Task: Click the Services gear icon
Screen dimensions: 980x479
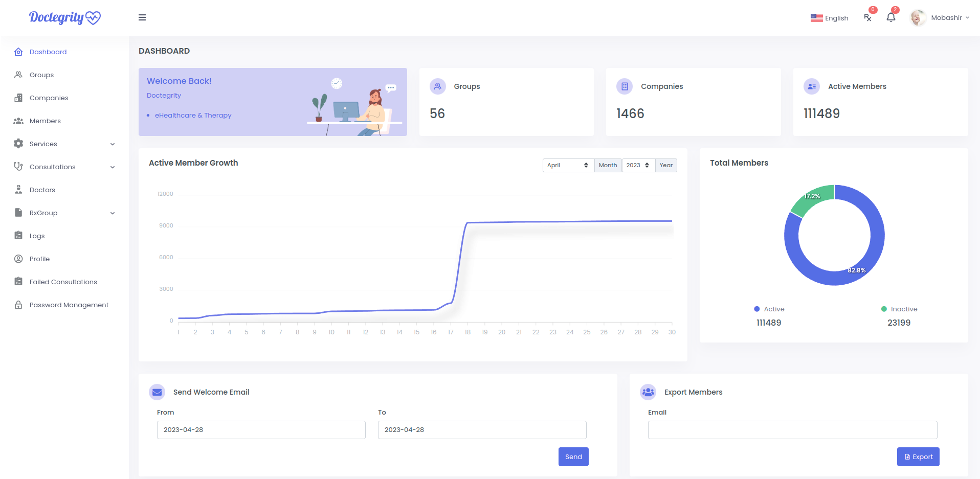Action: point(18,144)
